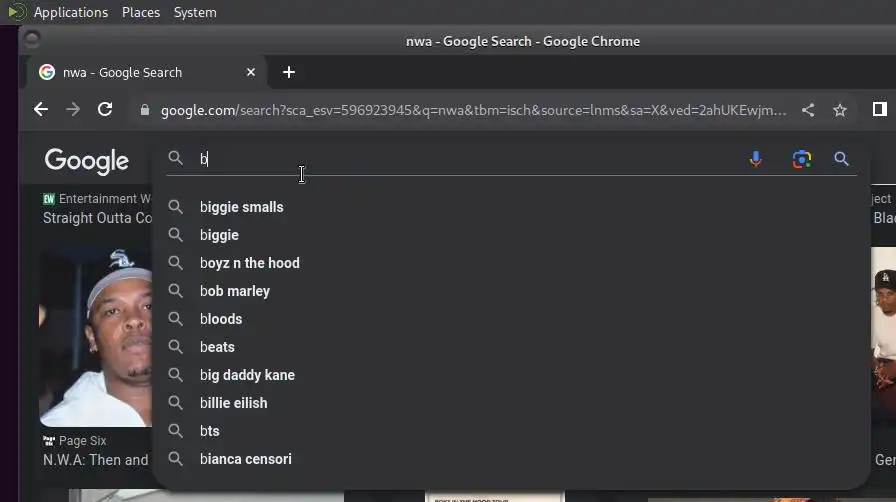Viewport: 896px width, 502px height.
Task: Click magnifier icon beside bob marley
Action: pos(175,291)
